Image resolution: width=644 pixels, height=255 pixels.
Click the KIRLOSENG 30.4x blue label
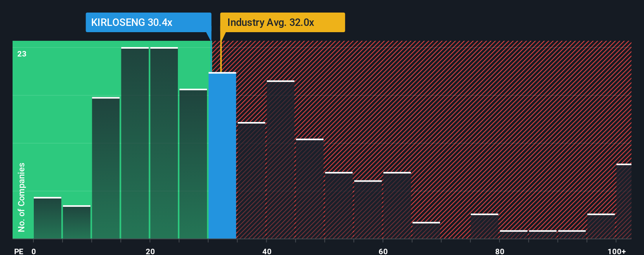click(x=148, y=22)
